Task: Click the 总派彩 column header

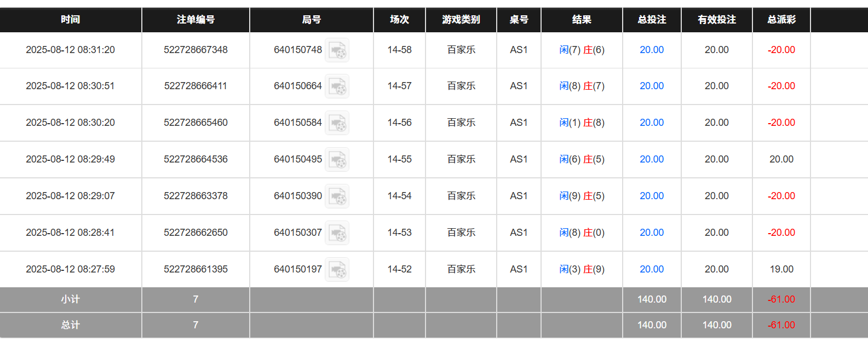Action: (781, 20)
